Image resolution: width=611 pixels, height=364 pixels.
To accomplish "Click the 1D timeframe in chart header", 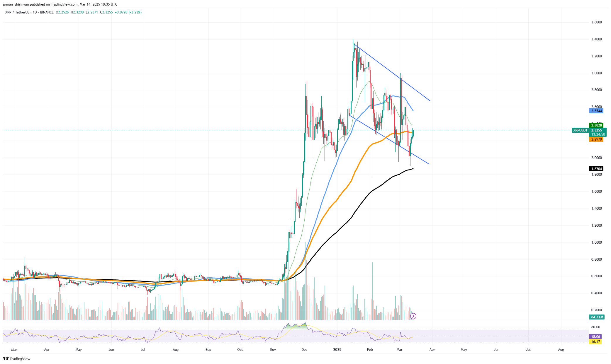I will click(35, 12).
